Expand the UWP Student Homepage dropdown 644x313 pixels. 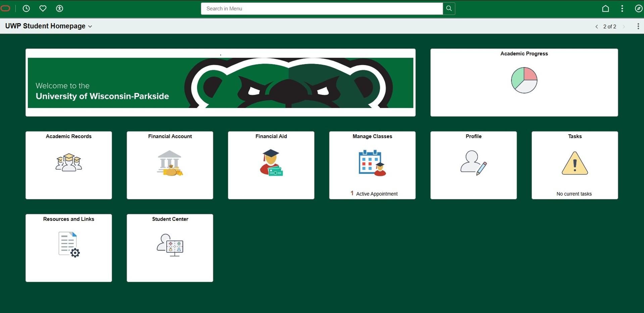tap(49, 26)
